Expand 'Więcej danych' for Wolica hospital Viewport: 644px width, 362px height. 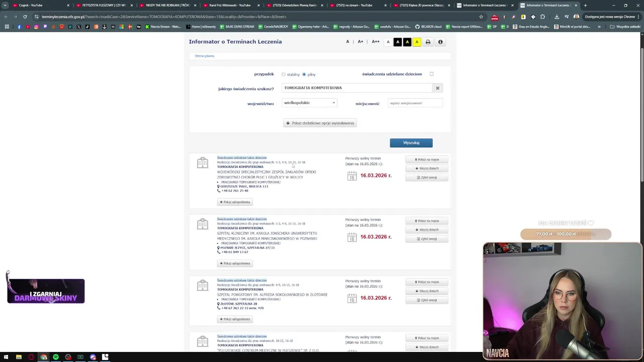click(427, 168)
